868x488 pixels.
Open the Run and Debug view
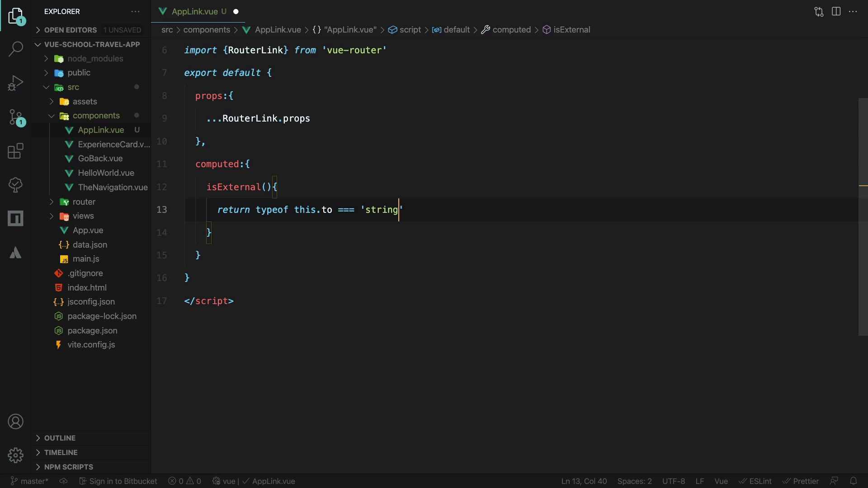(x=15, y=83)
